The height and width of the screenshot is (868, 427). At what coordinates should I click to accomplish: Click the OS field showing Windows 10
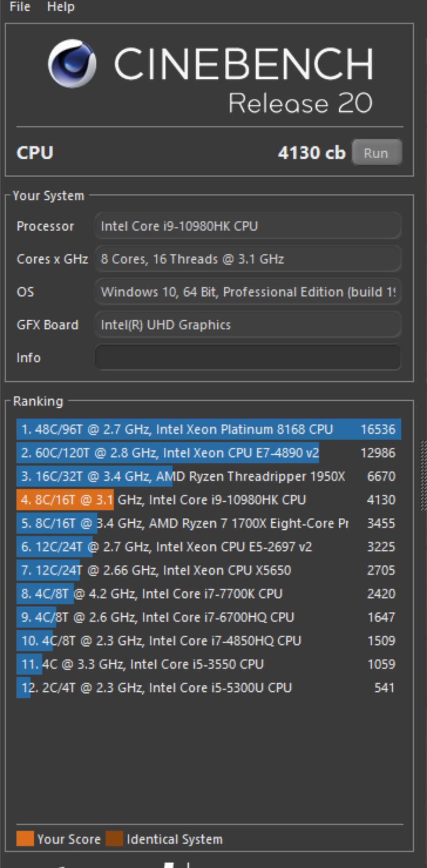pyautogui.click(x=248, y=292)
